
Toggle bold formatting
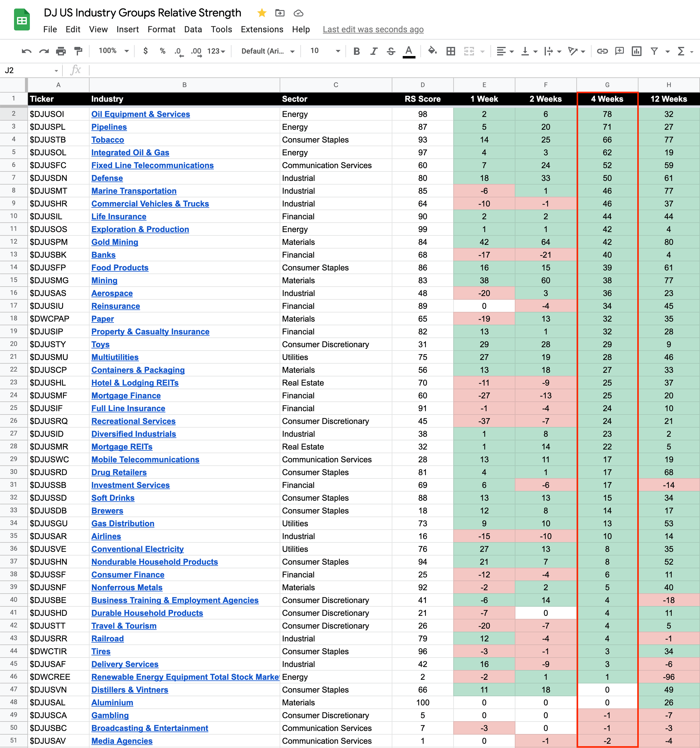pos(356,51)
